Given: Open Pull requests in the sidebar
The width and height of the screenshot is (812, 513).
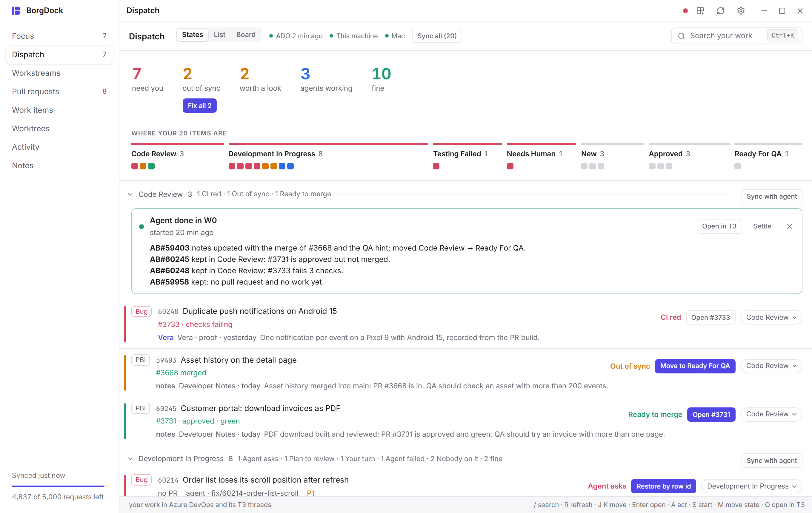Looking at the screenshot, I should [x=59, y=92].
